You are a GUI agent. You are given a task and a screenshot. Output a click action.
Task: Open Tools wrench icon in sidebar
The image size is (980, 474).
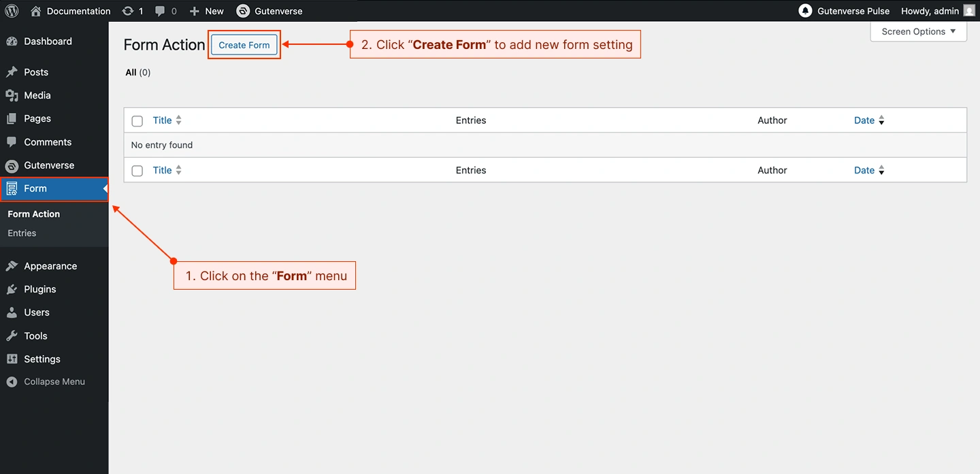(x=12, y=336)
